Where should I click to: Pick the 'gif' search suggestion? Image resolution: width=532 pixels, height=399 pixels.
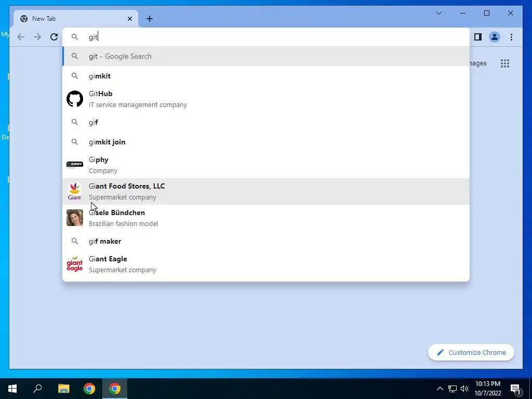click(x=266, y=122)
